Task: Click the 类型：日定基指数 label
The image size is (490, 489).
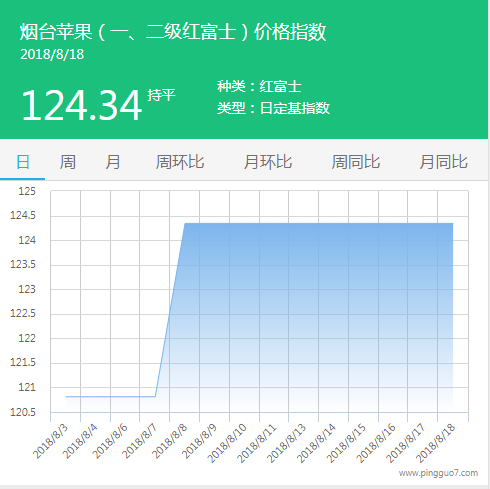Action: tap(273, 108)
